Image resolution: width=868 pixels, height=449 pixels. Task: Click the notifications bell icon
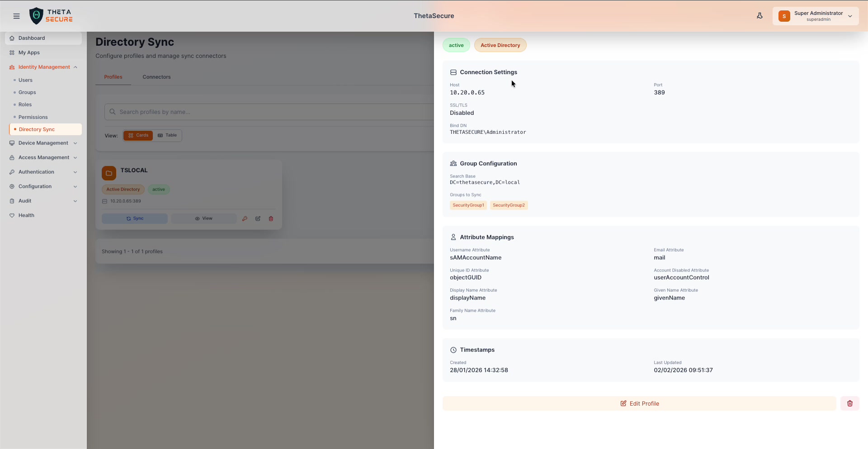pos(759,16)
